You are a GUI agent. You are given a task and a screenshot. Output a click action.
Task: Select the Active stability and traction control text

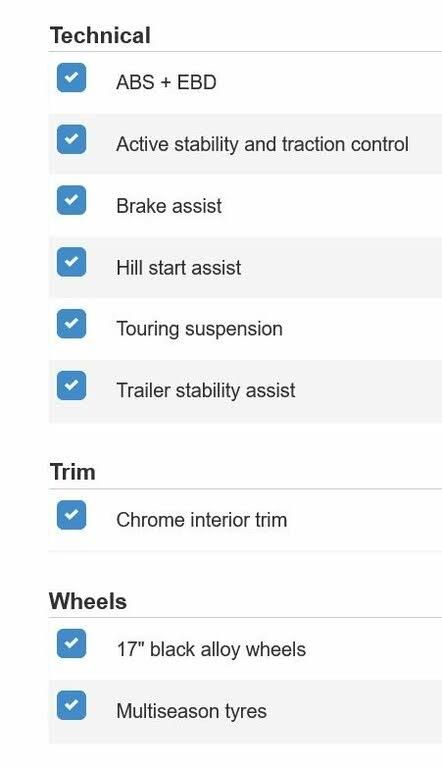click(262, 144)
